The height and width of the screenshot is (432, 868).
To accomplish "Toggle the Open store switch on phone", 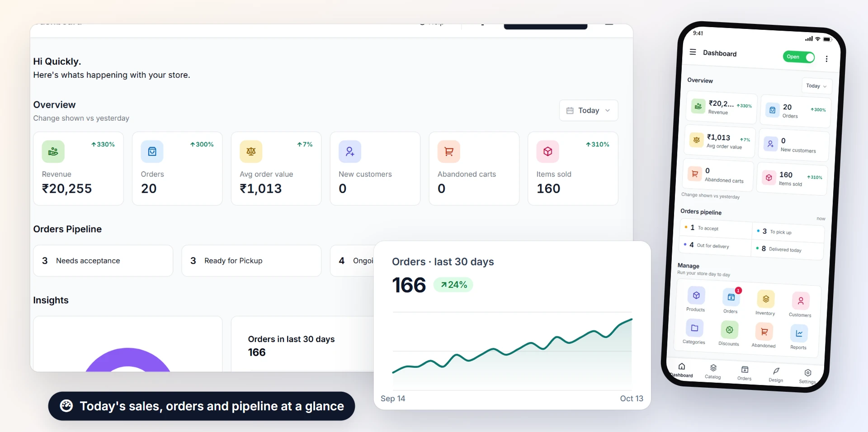I will (x=798, y=57).
